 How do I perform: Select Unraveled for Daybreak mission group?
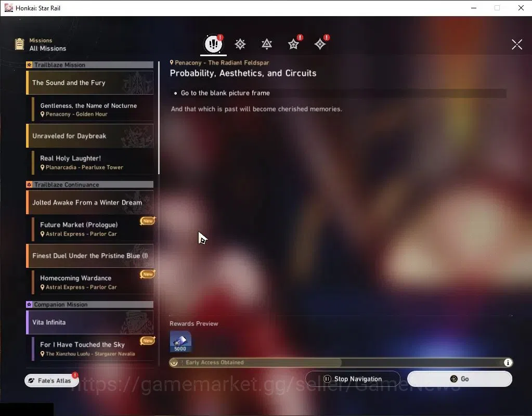click(x=90, y=136)
